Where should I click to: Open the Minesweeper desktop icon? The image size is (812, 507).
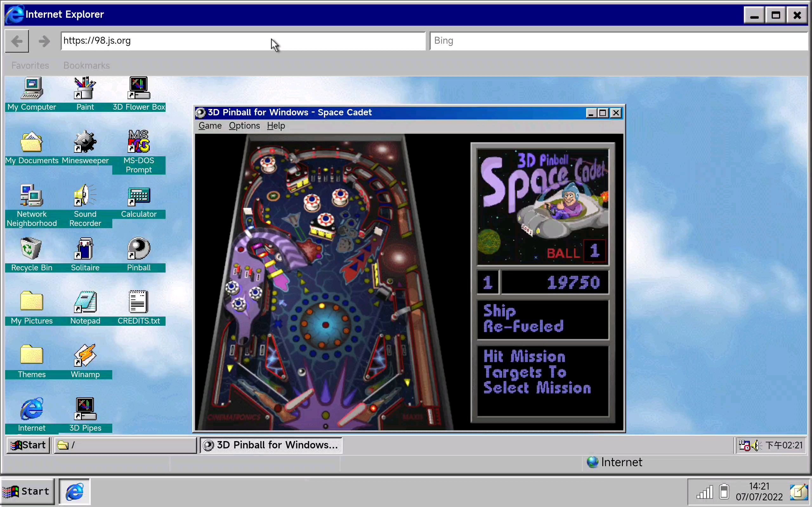(x=85, y=142)
